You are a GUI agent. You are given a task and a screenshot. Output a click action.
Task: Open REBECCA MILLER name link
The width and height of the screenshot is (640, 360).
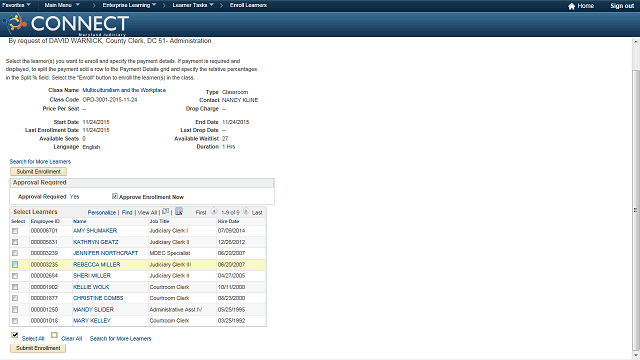tap(96, 264)
